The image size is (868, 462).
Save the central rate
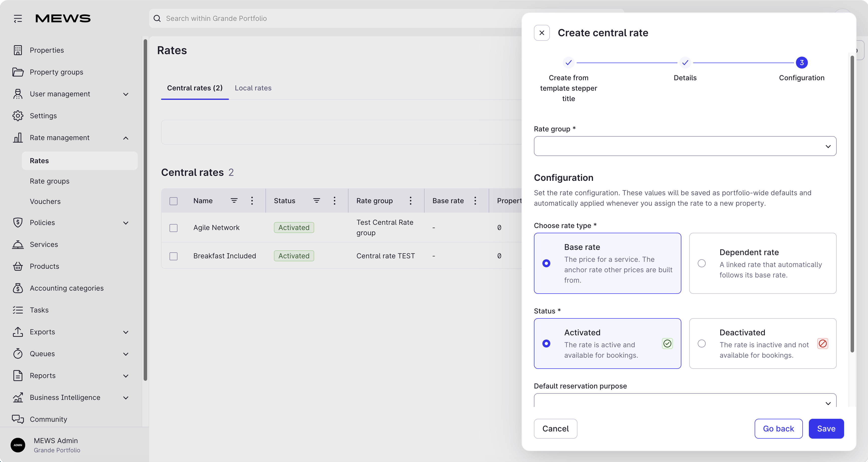click(x=826, y=429)
